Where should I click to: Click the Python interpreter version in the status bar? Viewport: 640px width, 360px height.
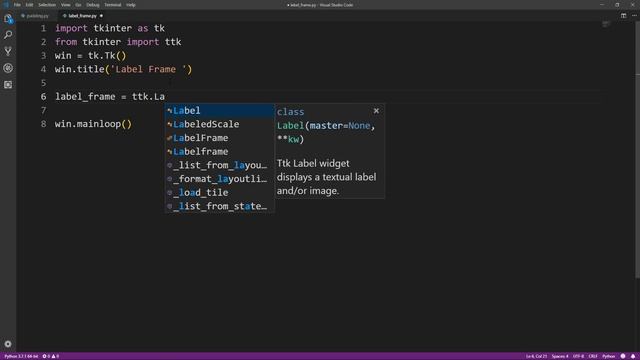21,356
